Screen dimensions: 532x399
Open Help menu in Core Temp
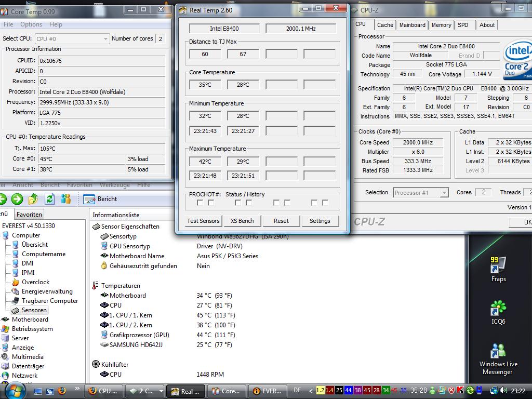[56, 24]
